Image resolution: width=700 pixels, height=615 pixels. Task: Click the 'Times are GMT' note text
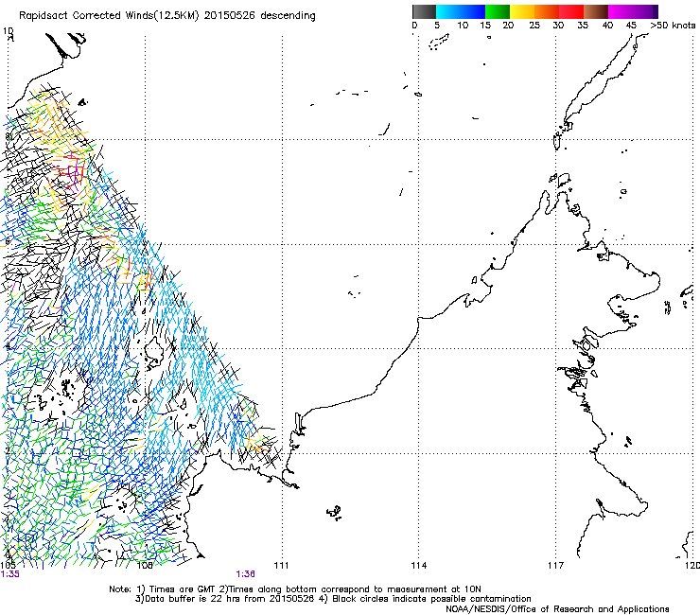pyautogui.click(x=181, y=589)
